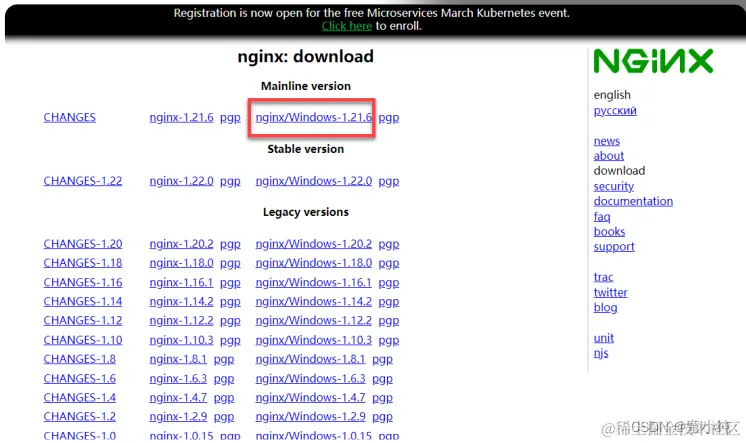Download nginx-1.8.1

[178, 359]
